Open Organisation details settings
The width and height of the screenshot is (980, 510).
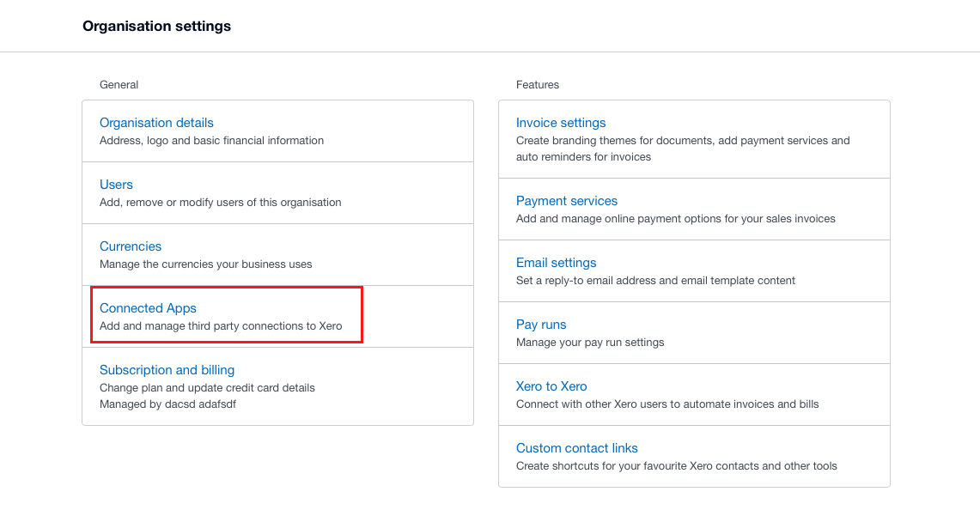(x=156, y=123)
